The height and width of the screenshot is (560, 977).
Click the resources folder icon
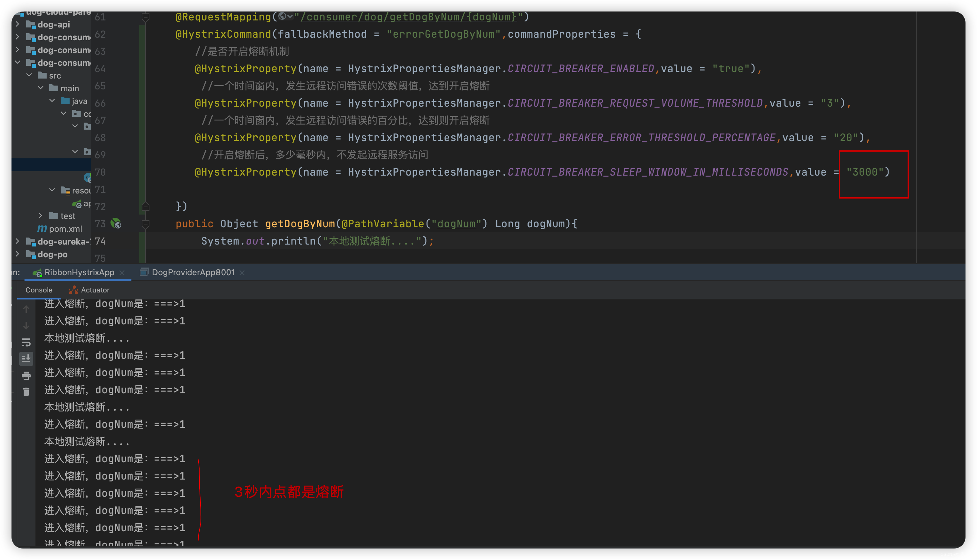pos(65,190)
